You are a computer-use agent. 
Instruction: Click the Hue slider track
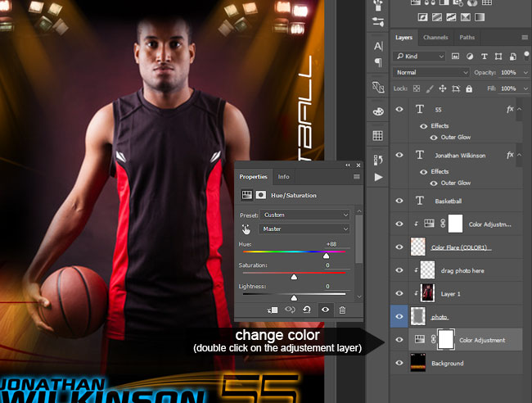[294, 251]
